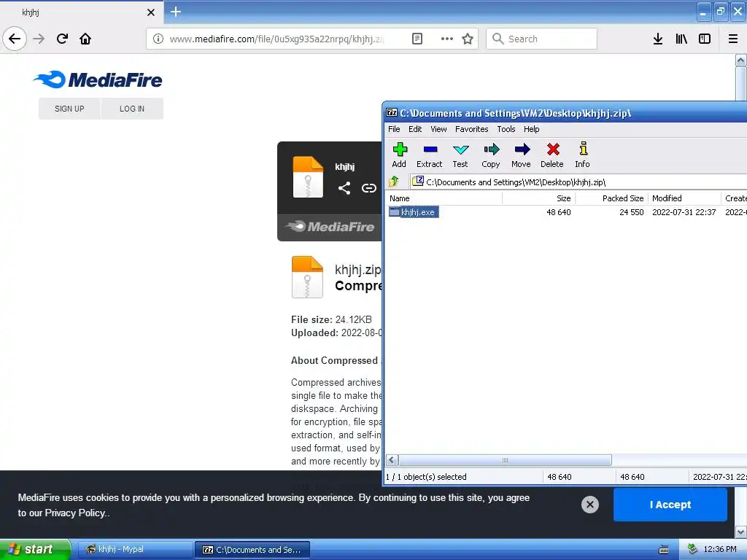
Task: Go to the browser Home page
Action: point(85,39)
